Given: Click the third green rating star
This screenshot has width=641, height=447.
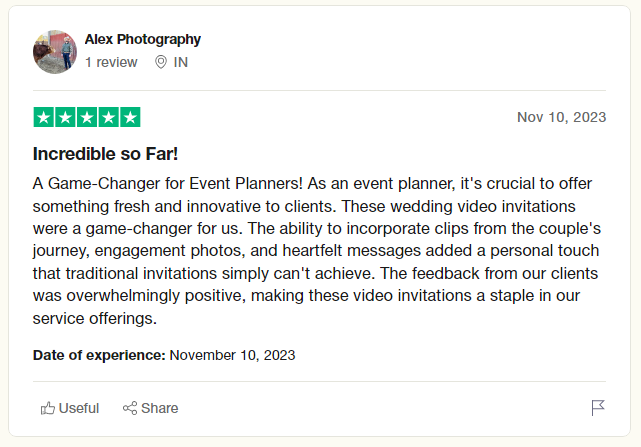Looking at the screenshot, I should [x=87, y=117].
